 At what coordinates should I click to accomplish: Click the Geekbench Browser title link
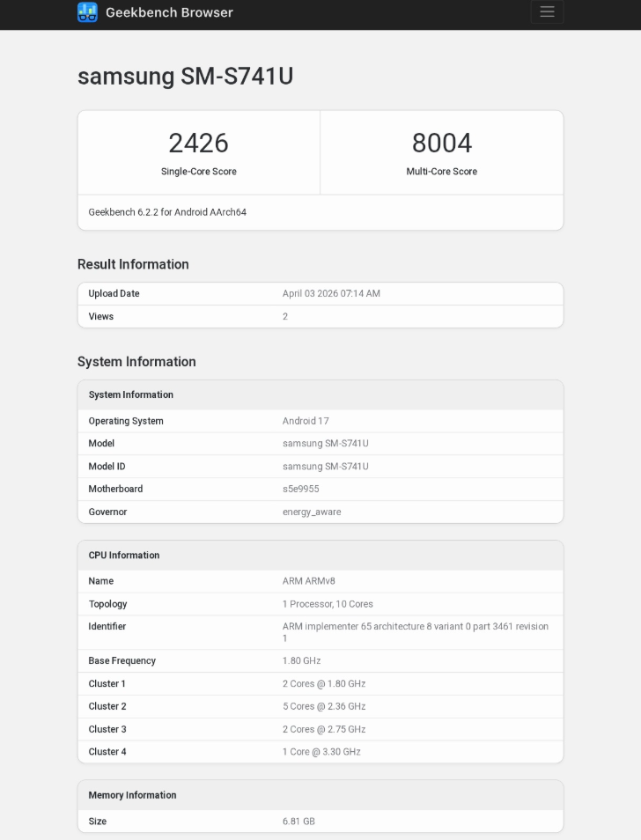(169, 12)
